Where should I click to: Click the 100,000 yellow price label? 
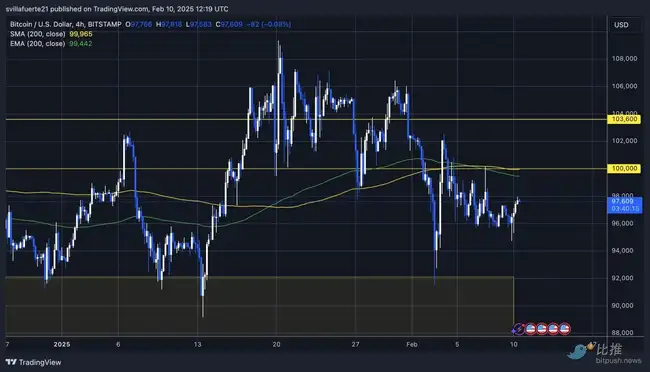pos(624,168)
